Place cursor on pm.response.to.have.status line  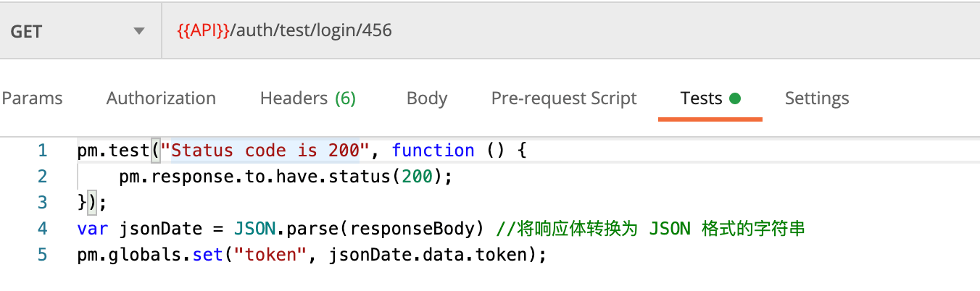point(286,177)
